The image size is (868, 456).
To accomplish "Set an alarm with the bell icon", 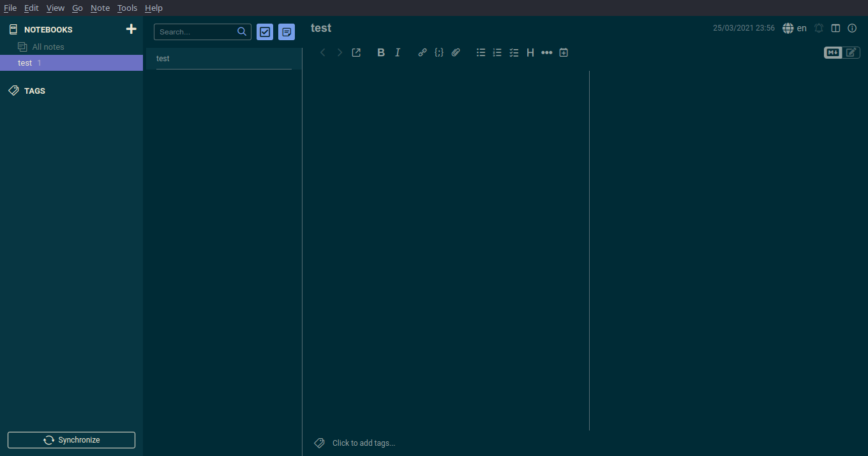I will pyautogui.click(x=819, y=28).
